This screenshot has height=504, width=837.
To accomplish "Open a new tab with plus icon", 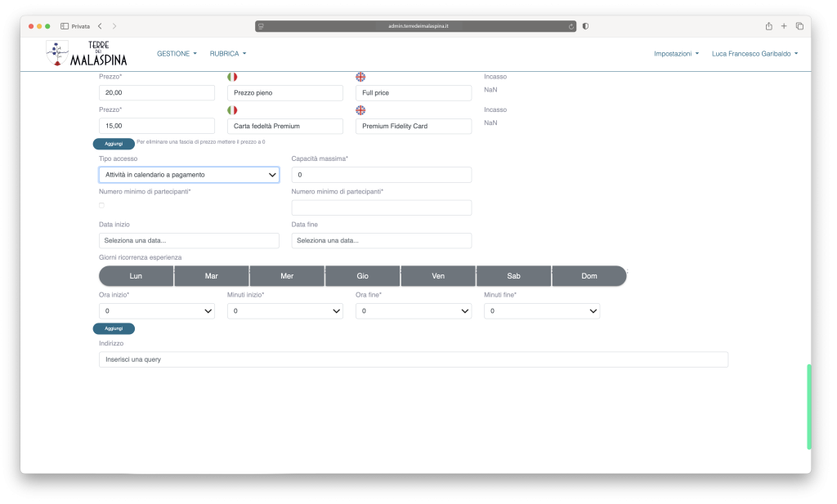I will pyautogui.click(x=784, y=26).
